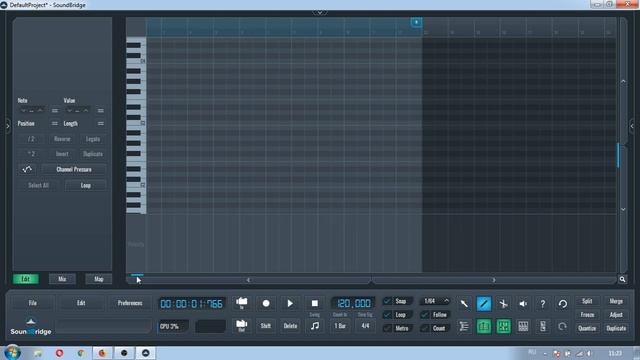Open the 1 Bar count-in selector
Image resolution: width=640 pixels, height=360 pixels.
[x=340, y=326]
